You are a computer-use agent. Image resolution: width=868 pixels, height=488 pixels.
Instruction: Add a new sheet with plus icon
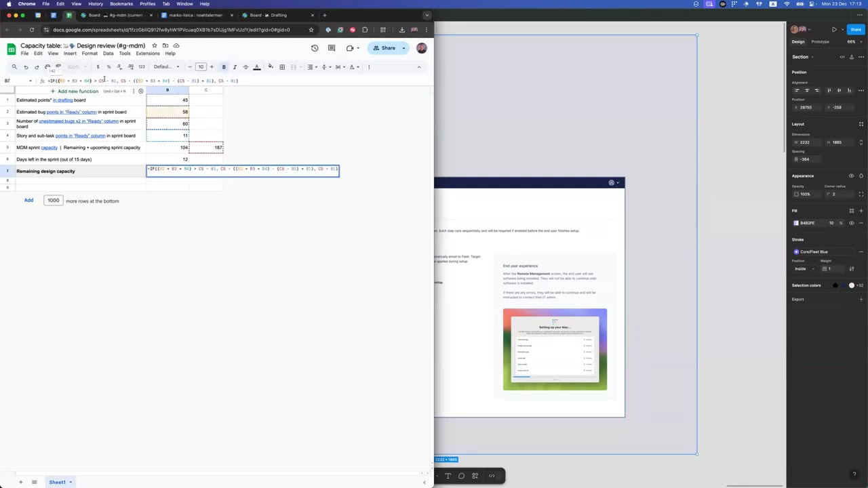click(20, 482)
